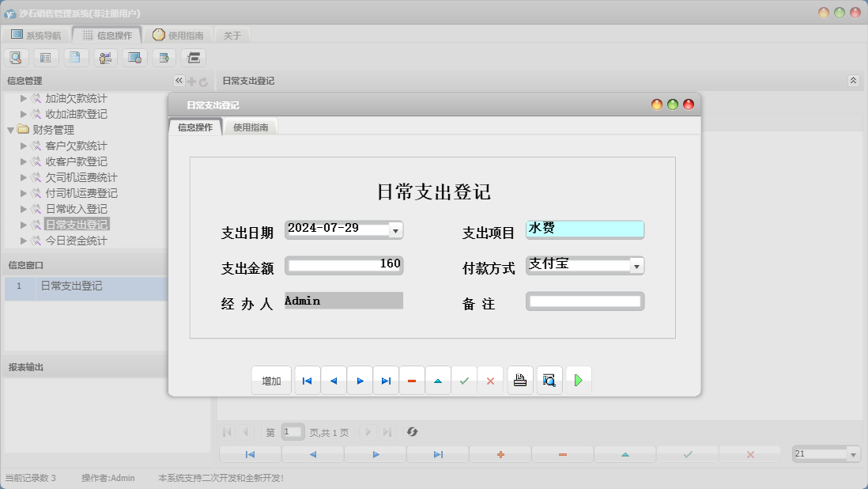The height and width of the screenshot is (489, 868).
Task: Click the document toolbar icon
Action: 76,57
